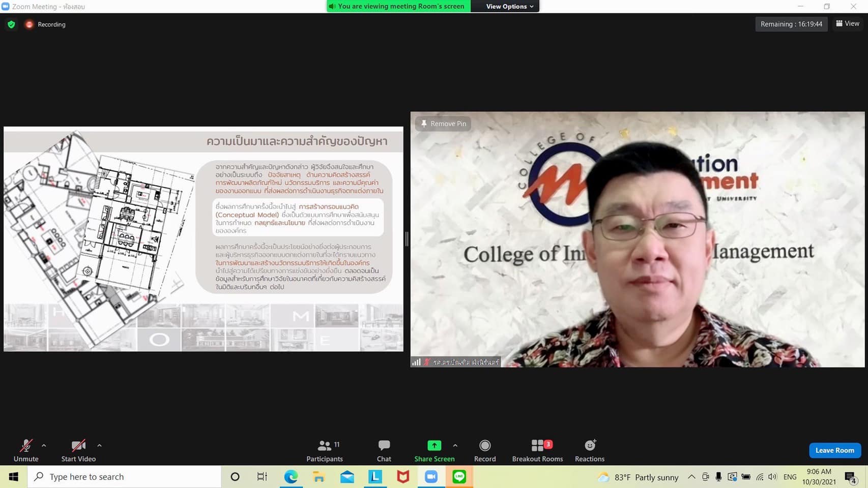Expand share screen options arrow
Screen dimensions: 868x488
[x=455, y=445]
